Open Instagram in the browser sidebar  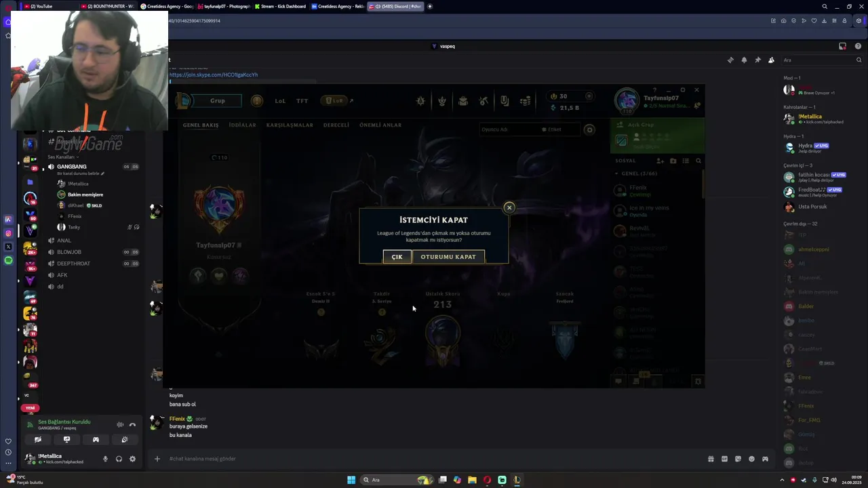point(8,233)
